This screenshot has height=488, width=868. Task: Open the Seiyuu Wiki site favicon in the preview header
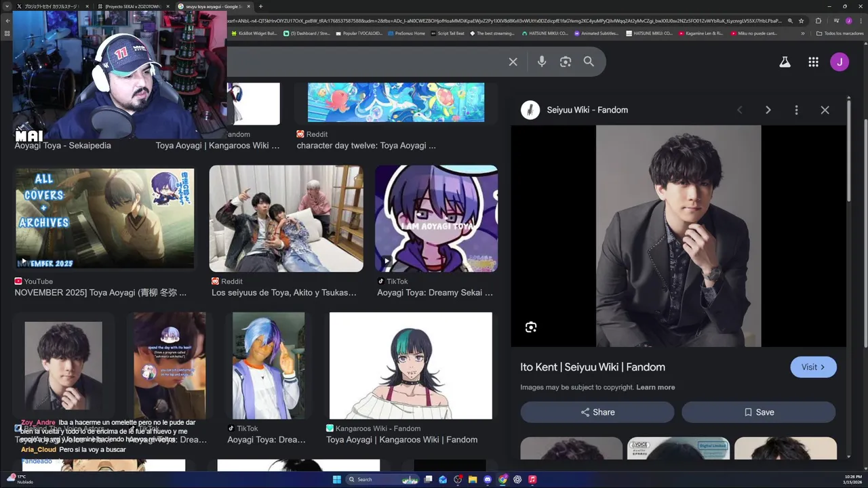coord(530,110)
